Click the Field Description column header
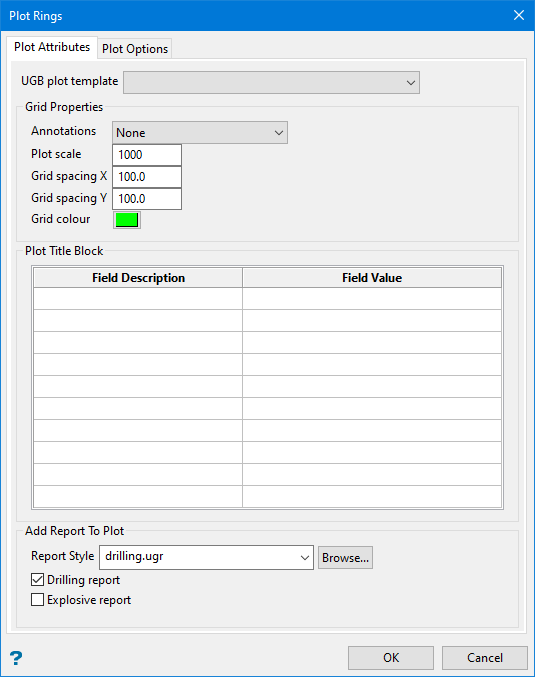This screenshot has width=535, height=677. (x=138, y=278)
